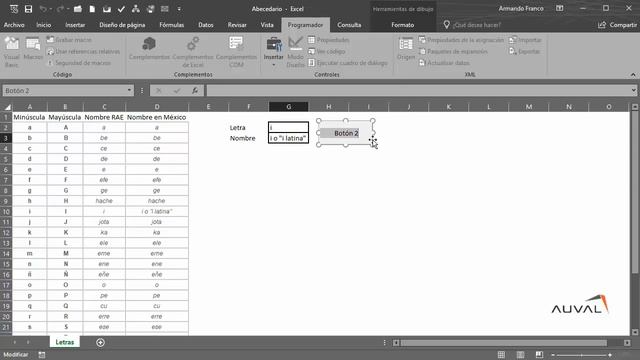Open Complementos de Excel dialog
Viewport: 640px width, 360px height.
tap(193, 51)
